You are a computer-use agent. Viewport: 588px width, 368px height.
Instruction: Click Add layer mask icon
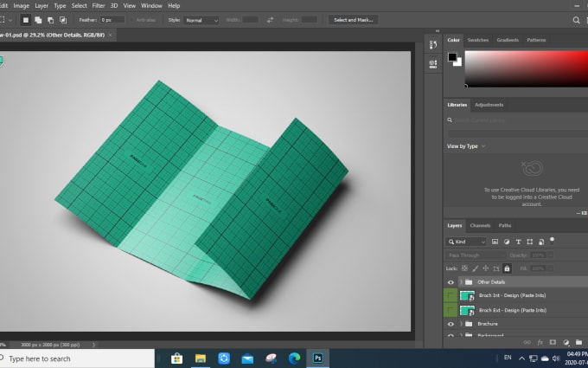(553, 343)
